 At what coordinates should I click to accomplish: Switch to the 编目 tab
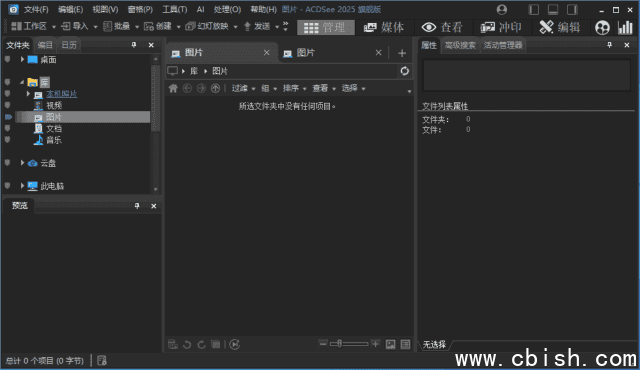click(x=45, y=45)
